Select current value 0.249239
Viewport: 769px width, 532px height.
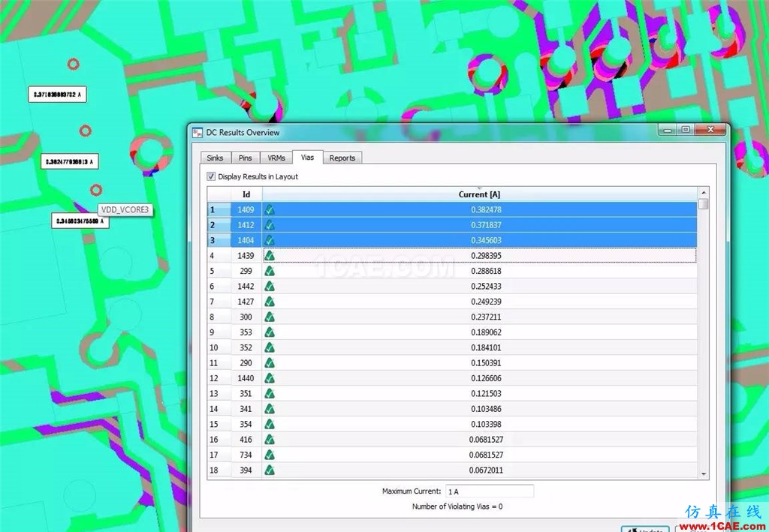pos(486,302)
